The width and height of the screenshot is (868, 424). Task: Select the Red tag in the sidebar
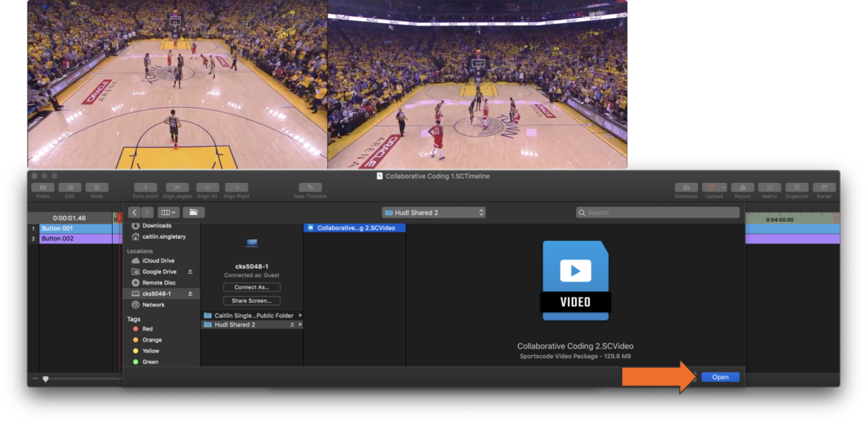point(147,328)
